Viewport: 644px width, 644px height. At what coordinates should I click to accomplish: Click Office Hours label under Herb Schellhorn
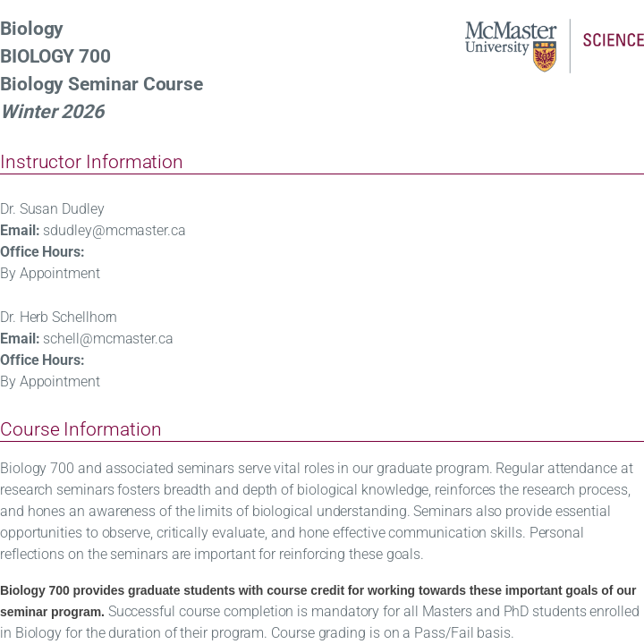[x=42, y=360]
